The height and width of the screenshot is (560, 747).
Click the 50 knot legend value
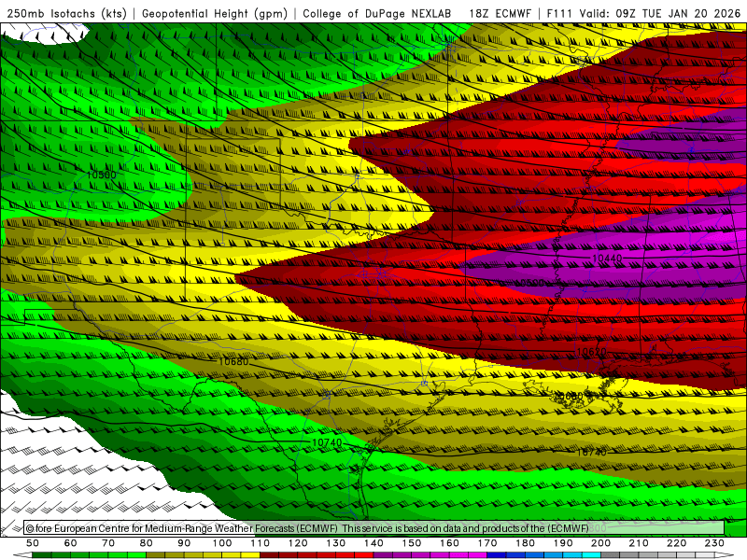pyautogui.click(x=33, y=543)
